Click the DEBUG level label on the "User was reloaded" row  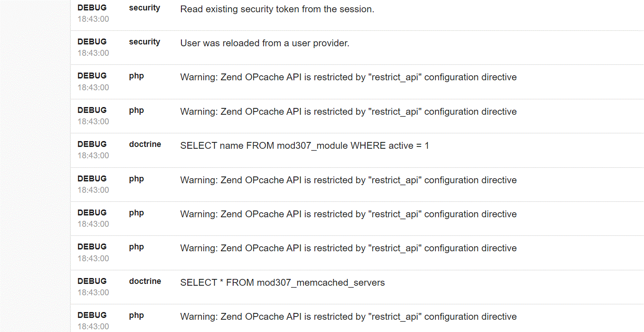tap(92, 42)
